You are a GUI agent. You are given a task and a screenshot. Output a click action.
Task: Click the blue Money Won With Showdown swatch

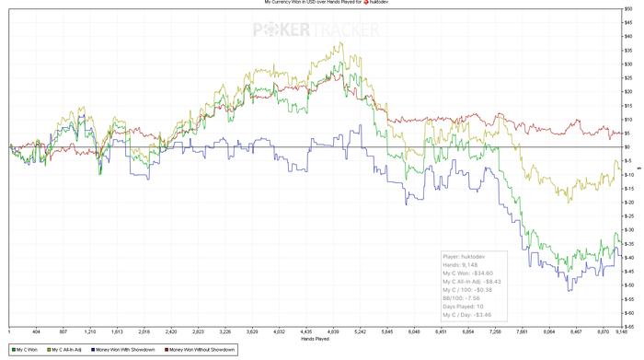[93, 350]
